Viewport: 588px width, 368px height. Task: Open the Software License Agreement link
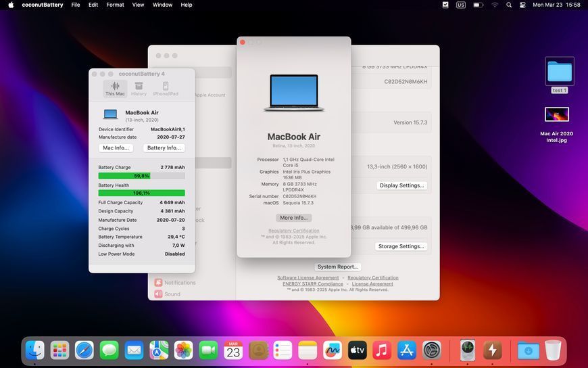[x=308, y=277]
